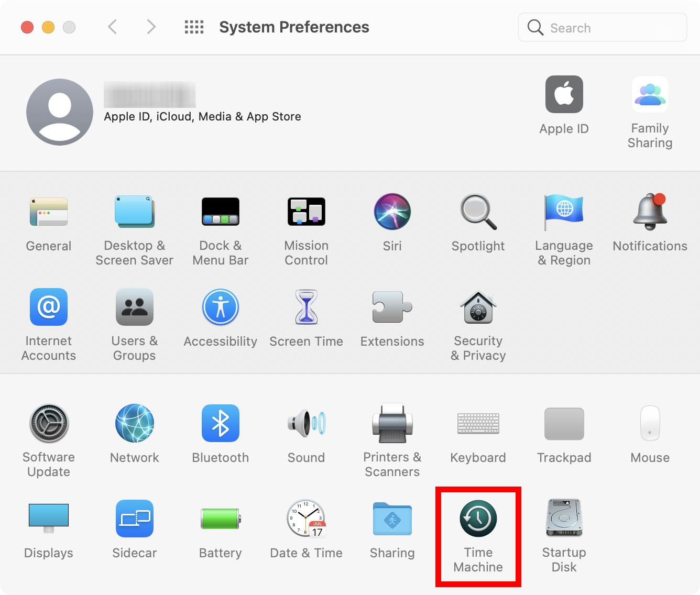Viewport: 700px width, 595px height.
Task: Open Network preferences
Action: (134, 423)
